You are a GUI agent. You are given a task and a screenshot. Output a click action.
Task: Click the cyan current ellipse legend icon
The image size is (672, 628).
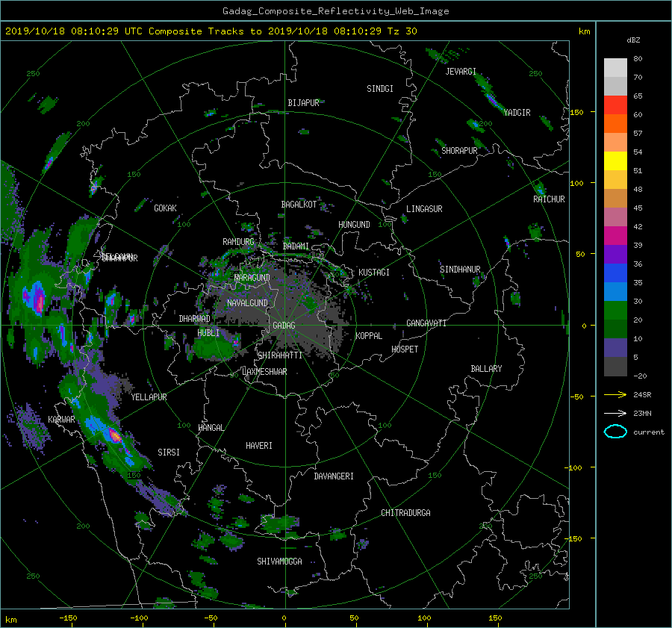[615, 432]
